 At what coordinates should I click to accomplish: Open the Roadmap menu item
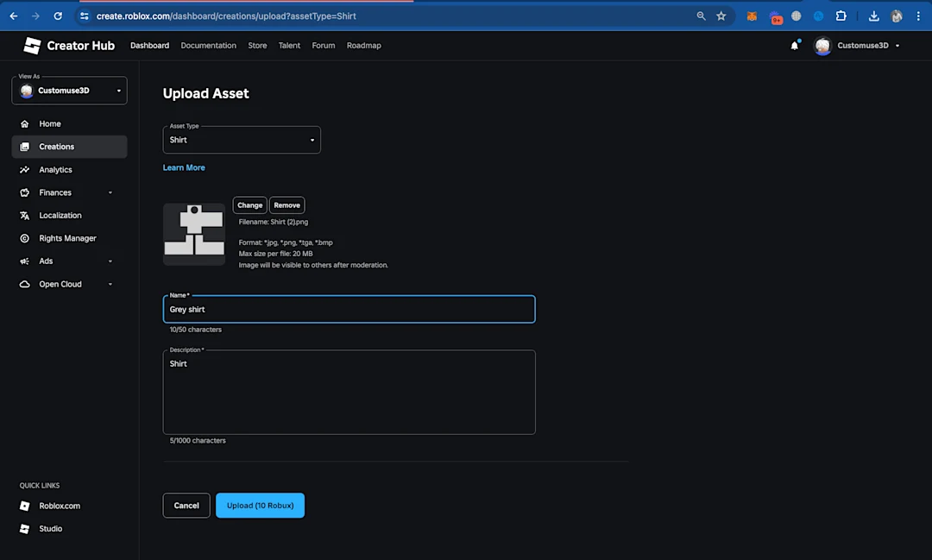tap(364, 45)
